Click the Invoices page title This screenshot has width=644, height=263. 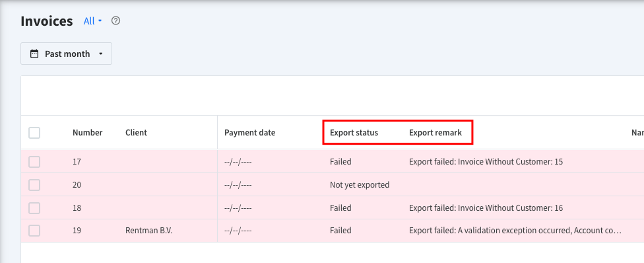tap(47, 21)
